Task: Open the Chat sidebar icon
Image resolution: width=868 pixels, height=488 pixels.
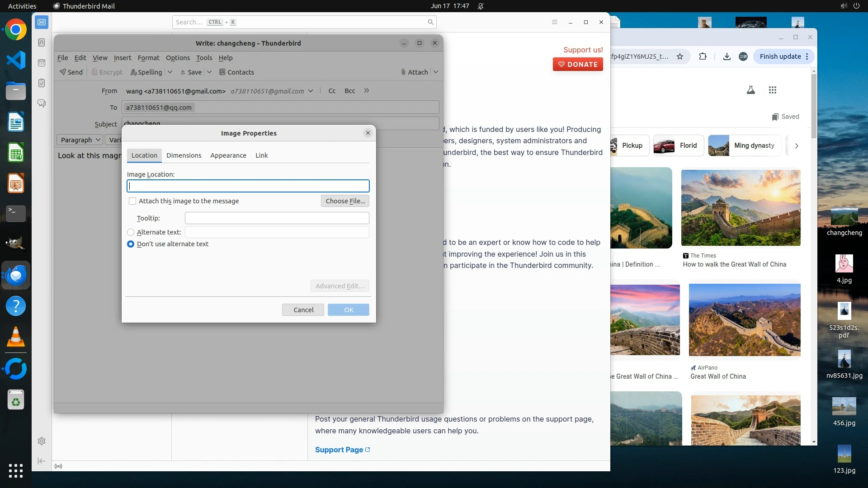Action: (42, 103)
